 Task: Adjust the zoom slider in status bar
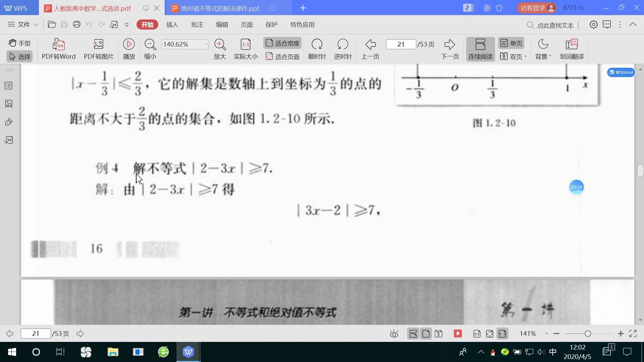(588, 334)
